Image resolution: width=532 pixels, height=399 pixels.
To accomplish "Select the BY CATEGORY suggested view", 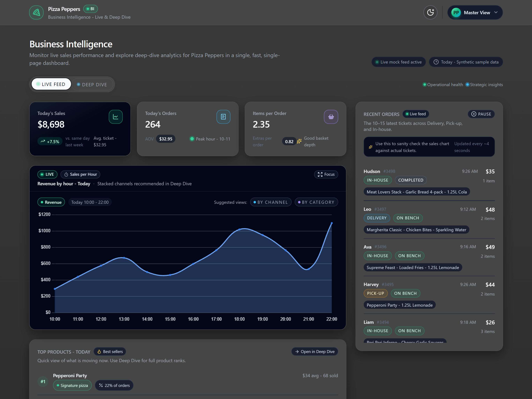I will pos(316,202).
